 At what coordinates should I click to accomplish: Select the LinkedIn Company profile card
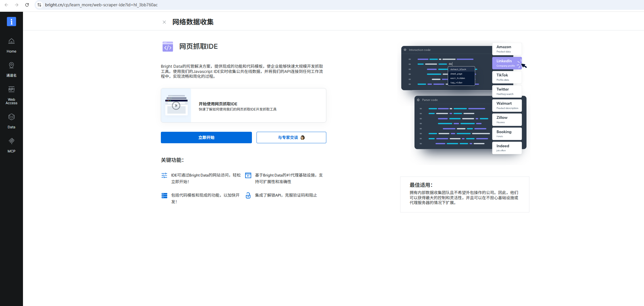click(507, 63)
